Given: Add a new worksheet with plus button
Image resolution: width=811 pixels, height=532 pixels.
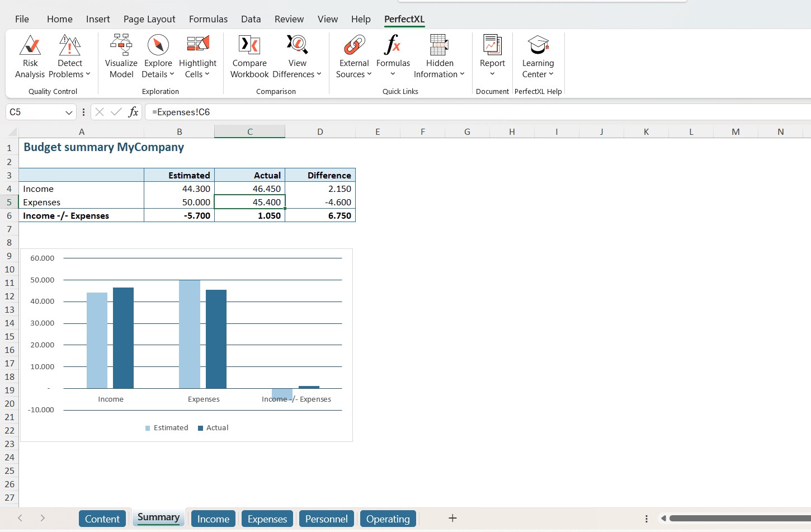Looking at the screenshot, I should click(x=452, y=518).
